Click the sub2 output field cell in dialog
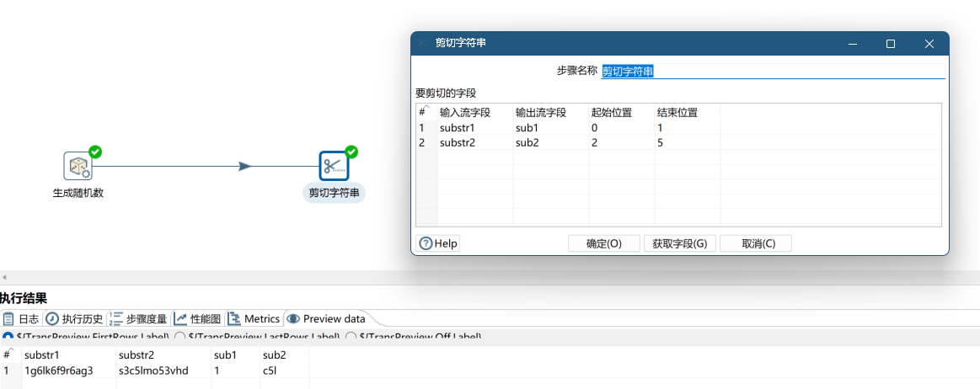This screenshot has height=389, width=980. coord(550,143)
